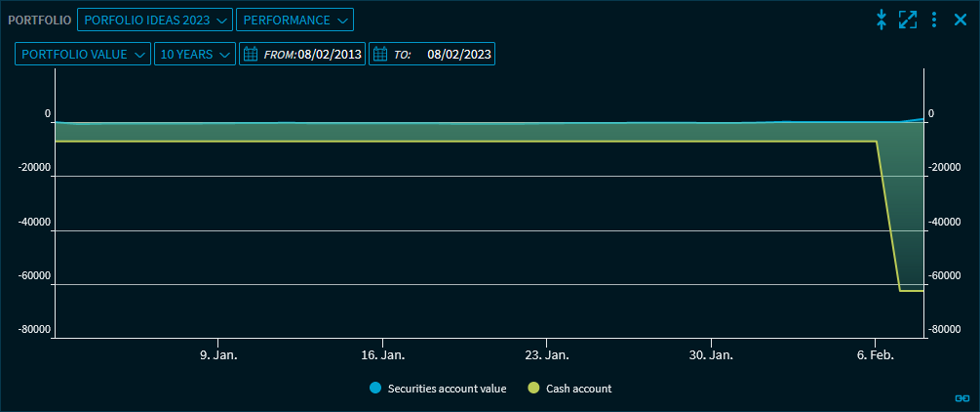Open the TO date calendar picker icon
980x412 pixels.
coord(380,55)
